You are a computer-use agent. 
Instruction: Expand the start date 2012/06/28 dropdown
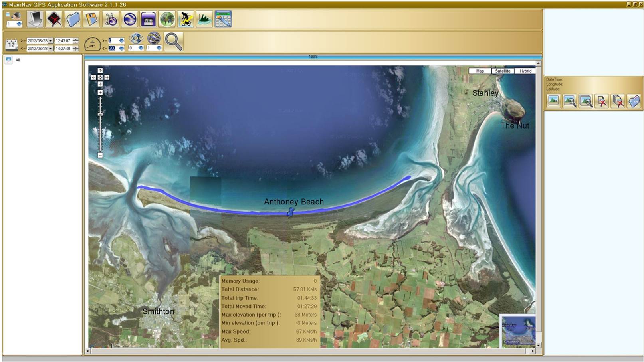pyautogui.click(x=50, y=41)
